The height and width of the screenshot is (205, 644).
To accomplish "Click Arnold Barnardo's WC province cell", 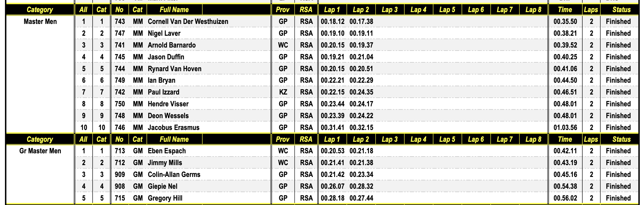I will pos(283,45).
